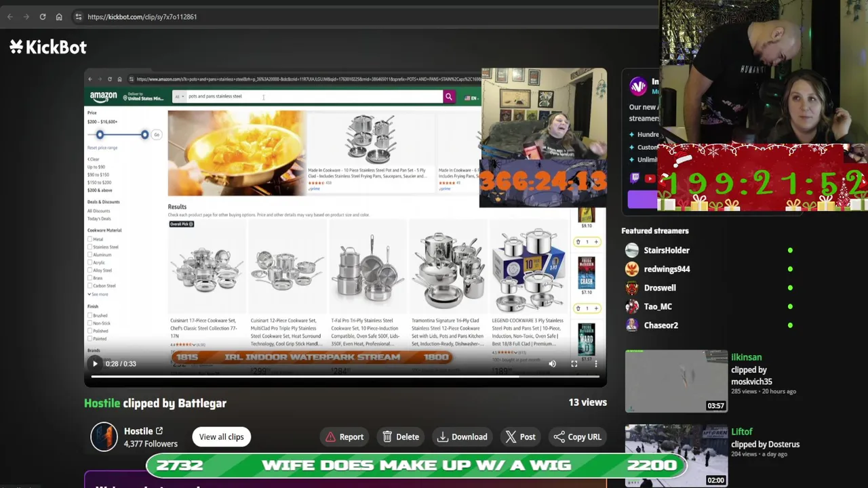Reload the kickbot.com page
The height and width of the screenshot is (488, 868).
coord(43,17)
